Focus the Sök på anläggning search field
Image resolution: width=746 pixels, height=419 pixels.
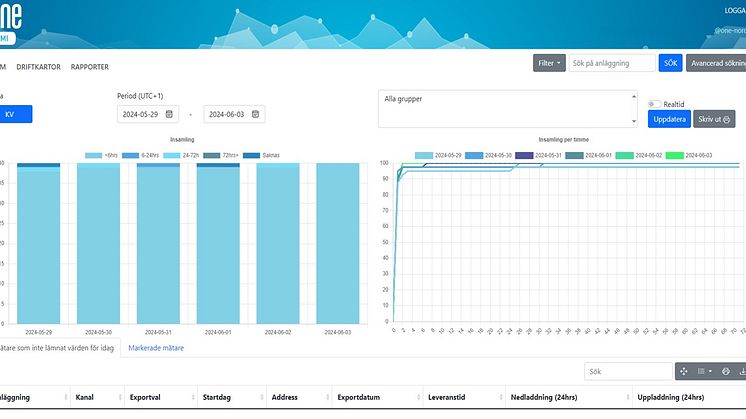[x=612, y=63]
